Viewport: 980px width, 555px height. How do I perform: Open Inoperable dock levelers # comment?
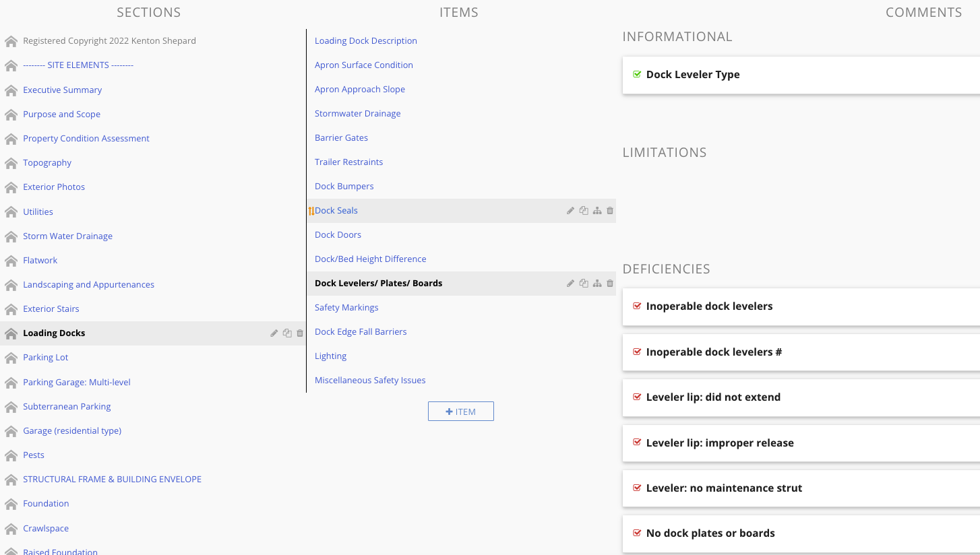click(714, 352)
